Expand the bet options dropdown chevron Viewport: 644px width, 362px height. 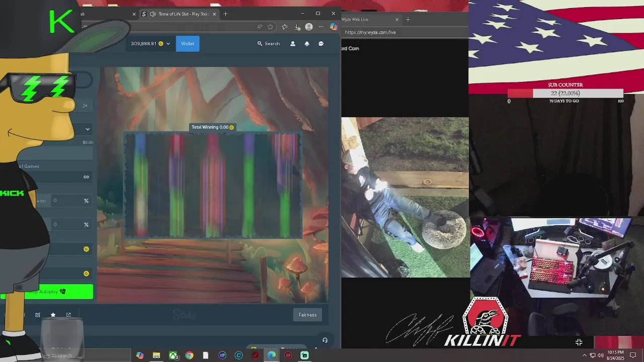point(88,129)
